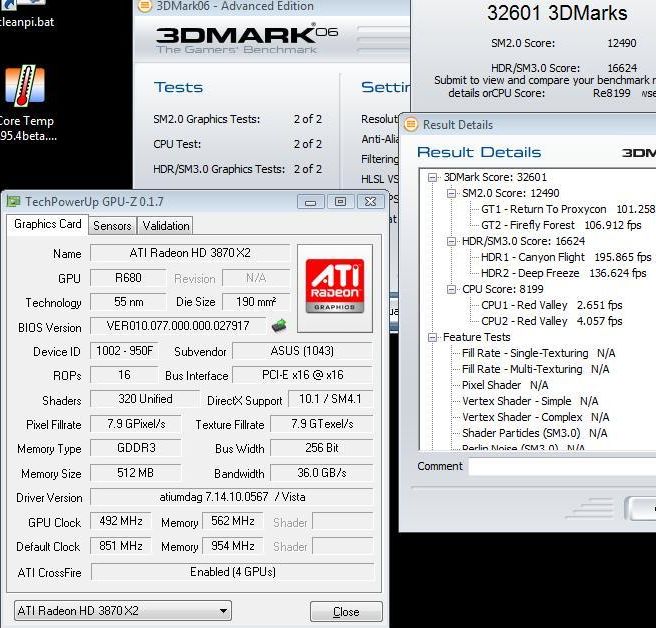Switch to the Sensors tab
The image size is (656, 628).
click(x=112, y=226)
